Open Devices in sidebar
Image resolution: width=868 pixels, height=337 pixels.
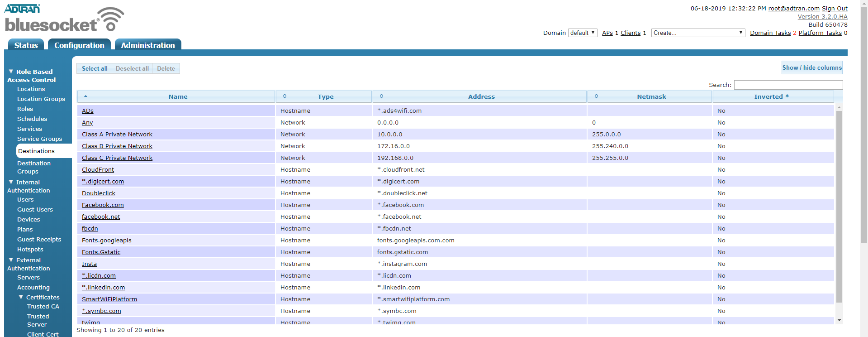click(x=28, y=219)
